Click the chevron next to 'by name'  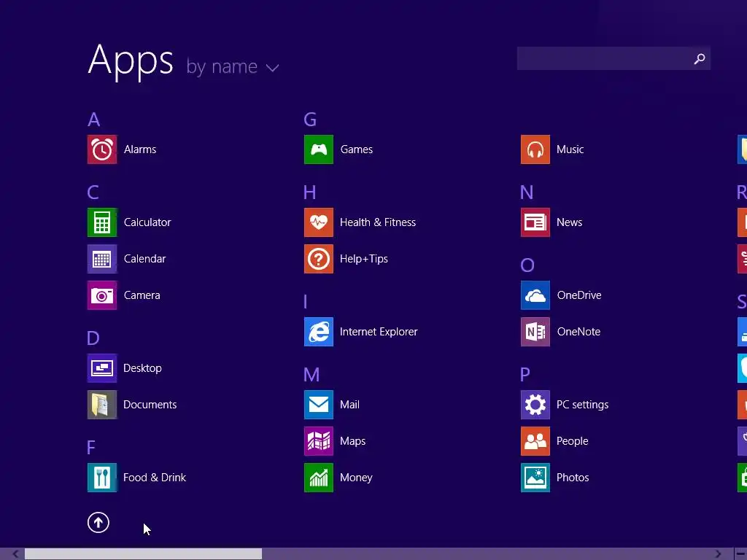coord(273,68)
